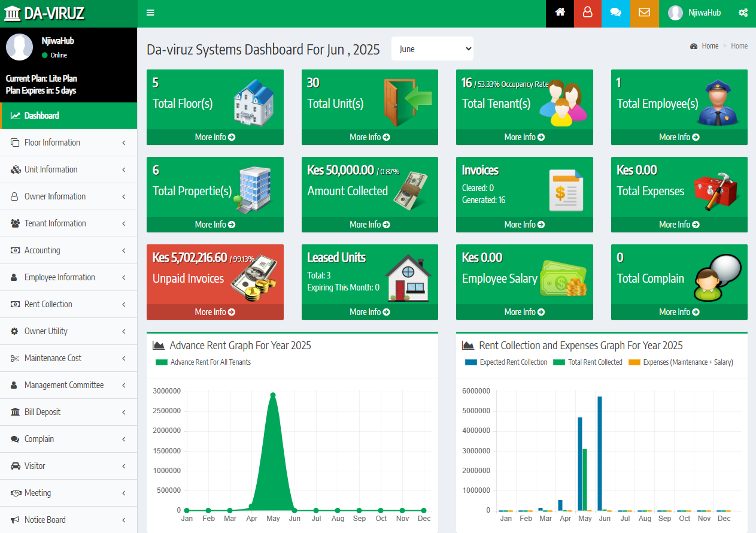
Task: Toggle the orange Expenses legend swatch
Action: (634, 362)
